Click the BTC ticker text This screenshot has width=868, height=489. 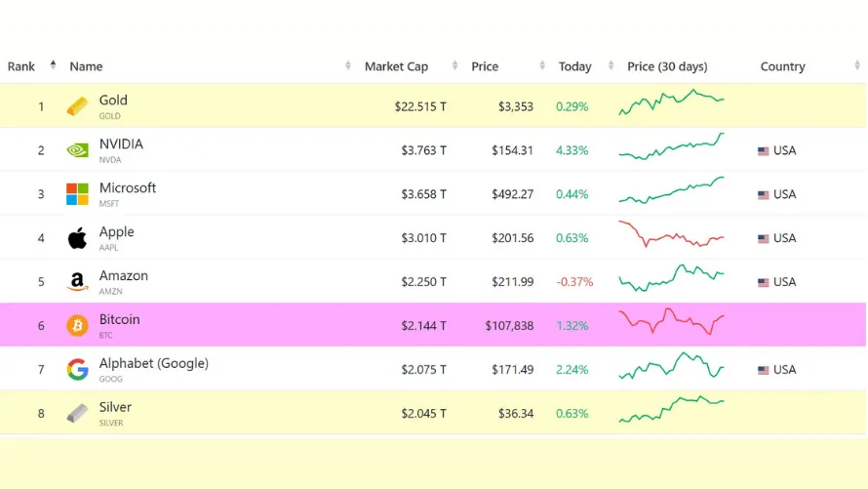(105, 335)
